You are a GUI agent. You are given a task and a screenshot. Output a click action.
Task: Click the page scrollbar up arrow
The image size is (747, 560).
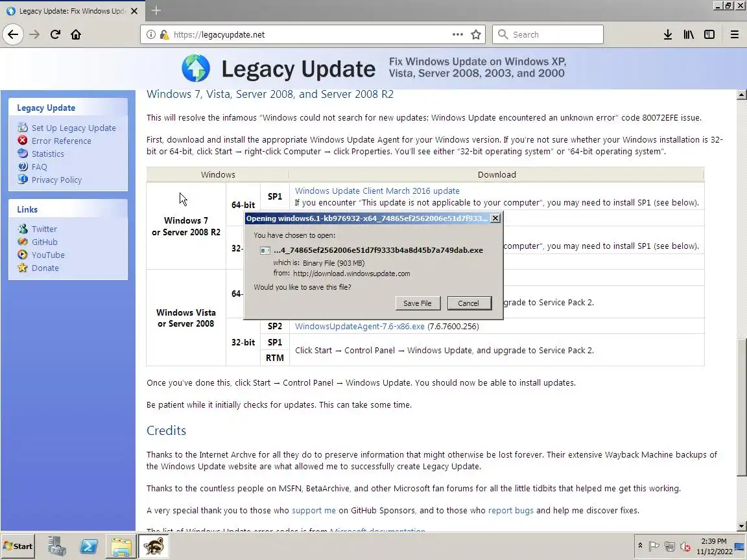point(741,95)
